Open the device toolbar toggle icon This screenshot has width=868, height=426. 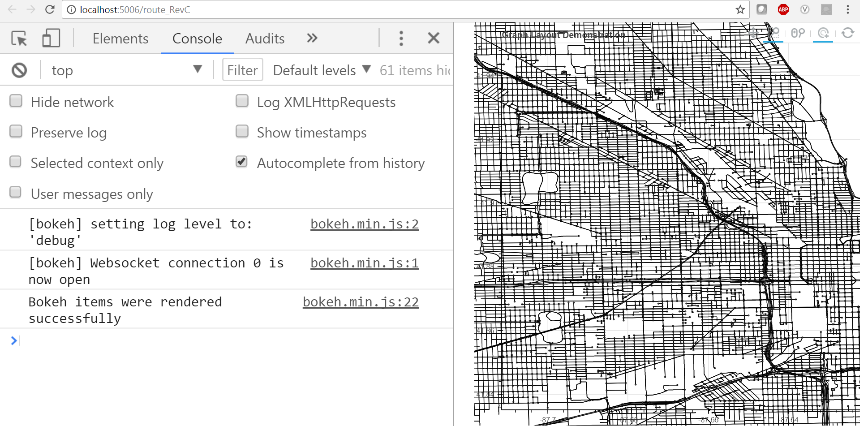[51, 38]
